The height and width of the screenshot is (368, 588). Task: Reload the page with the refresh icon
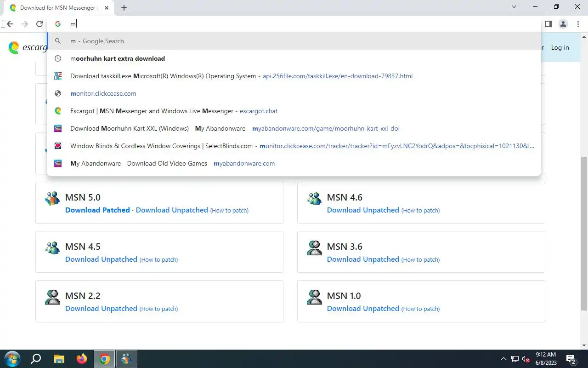click(40, 24)
